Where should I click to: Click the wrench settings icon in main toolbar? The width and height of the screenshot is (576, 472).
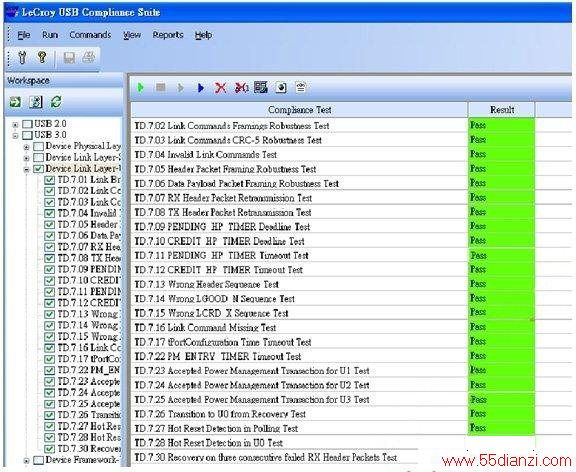click(22, 57)
